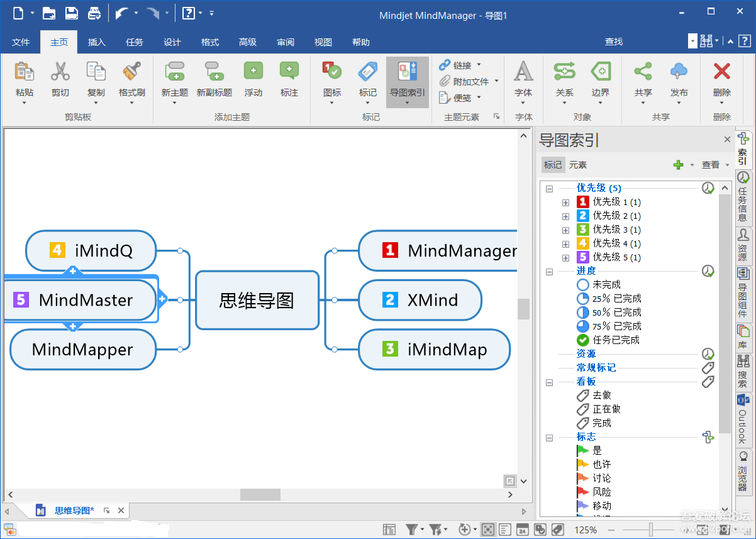756x539 pixels.
Task: Switch to the 设计 ribbon tab
Action: [172, 42]
